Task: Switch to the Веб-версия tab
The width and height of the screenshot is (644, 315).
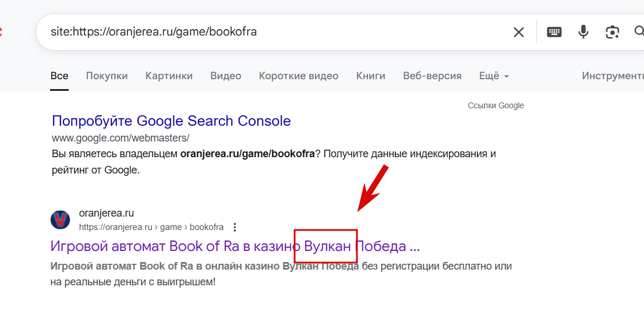Action: click(432, 76)
